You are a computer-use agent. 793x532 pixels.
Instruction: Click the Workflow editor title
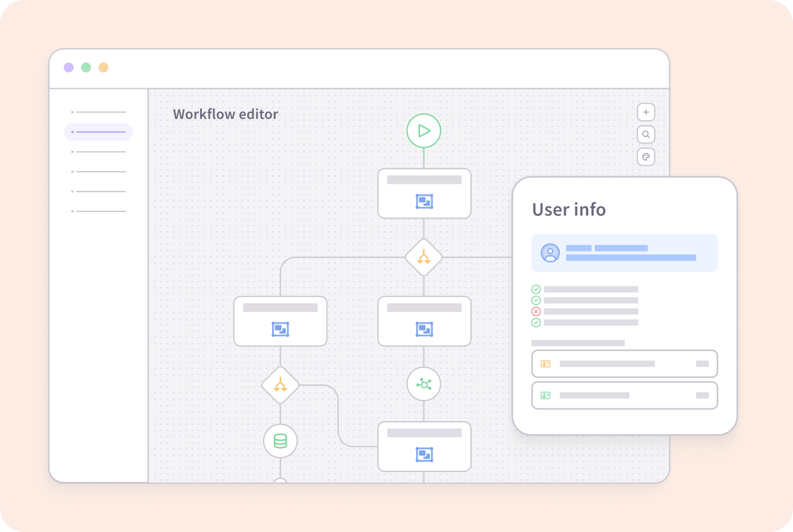(225, 114)
